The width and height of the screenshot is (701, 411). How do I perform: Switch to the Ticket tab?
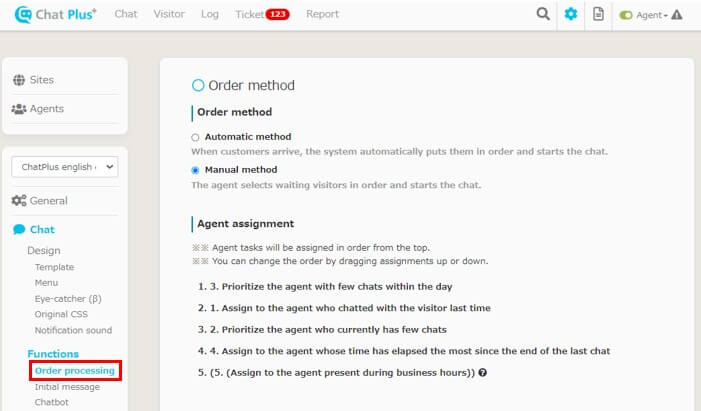tap(249, 15)
